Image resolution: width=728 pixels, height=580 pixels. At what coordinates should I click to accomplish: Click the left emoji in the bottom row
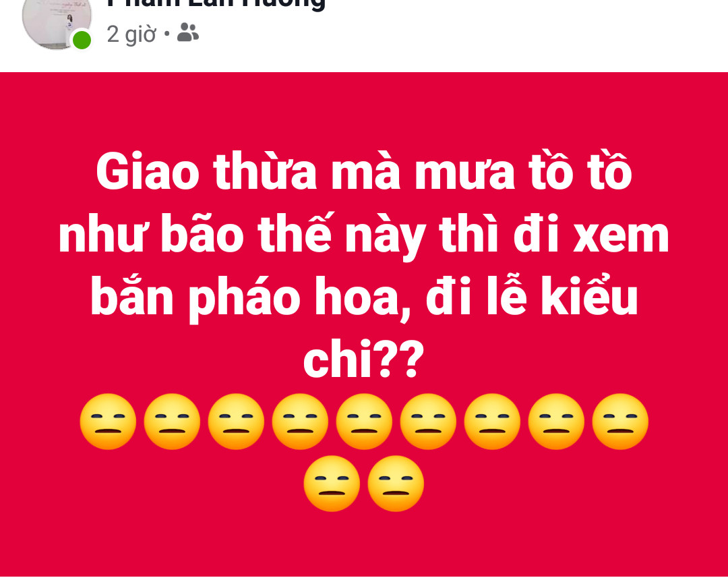coord(332,484)
